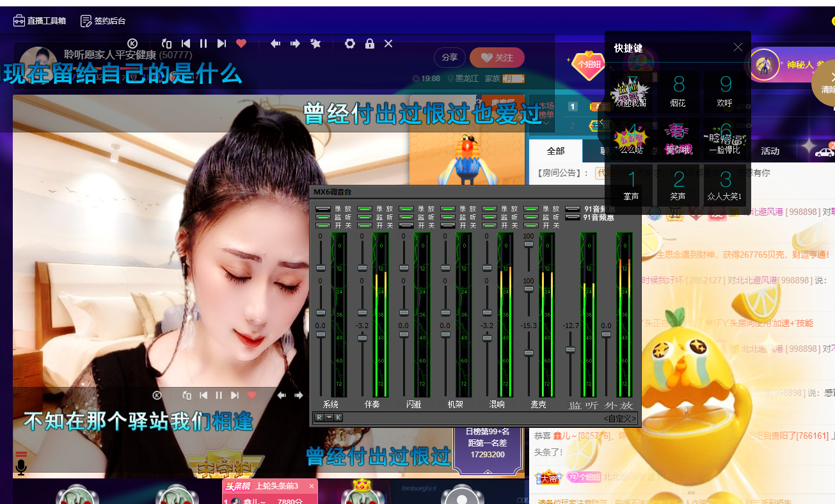Image resolution: width=835 pixels, height=504 pixels.
Task: Click the K karaoke icon in top lyric bar
Action: (132, 43)
